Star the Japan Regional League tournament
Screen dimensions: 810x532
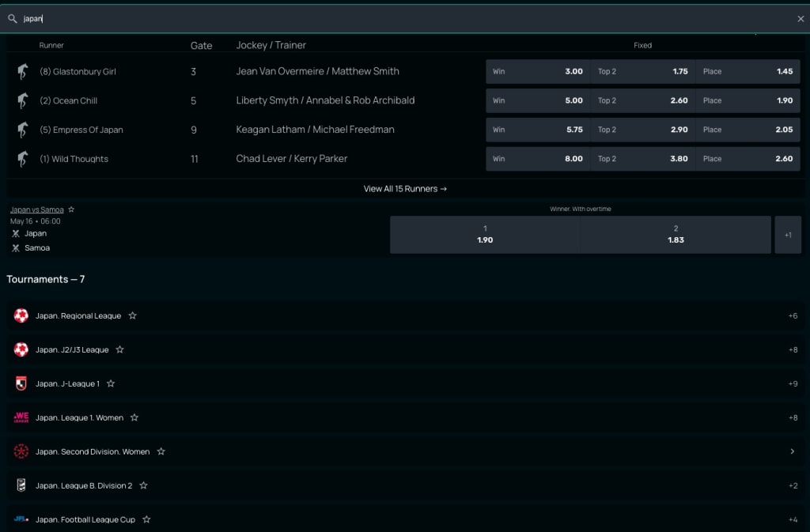click(133, 315)
